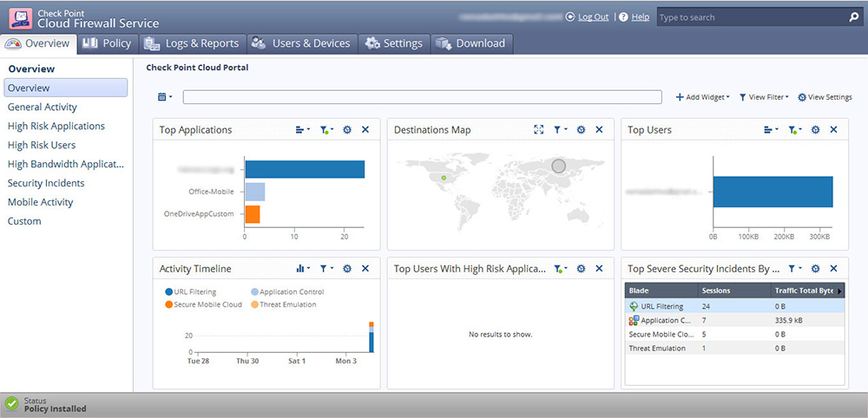
Task: Open the calendar date range picker
Action: pos(165,97)
